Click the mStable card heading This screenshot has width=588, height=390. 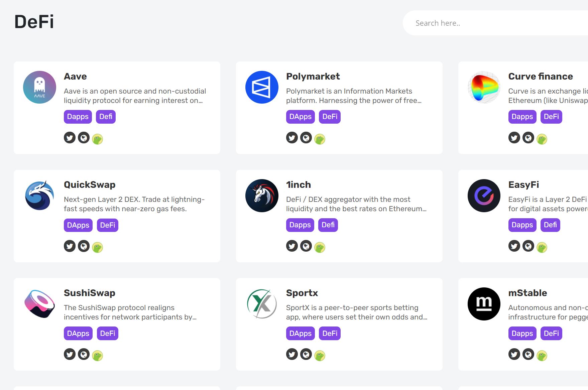tap(527, 293)
